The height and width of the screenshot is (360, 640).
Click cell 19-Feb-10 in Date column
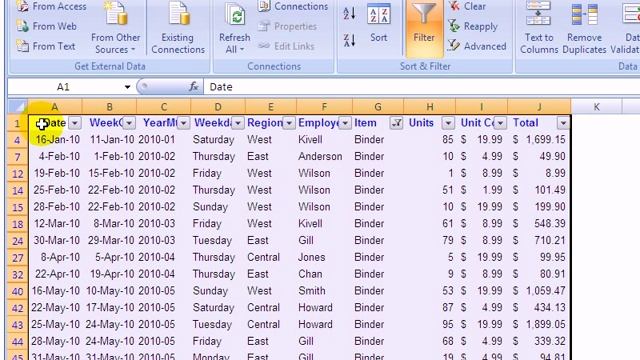click(x=55, y=173)
